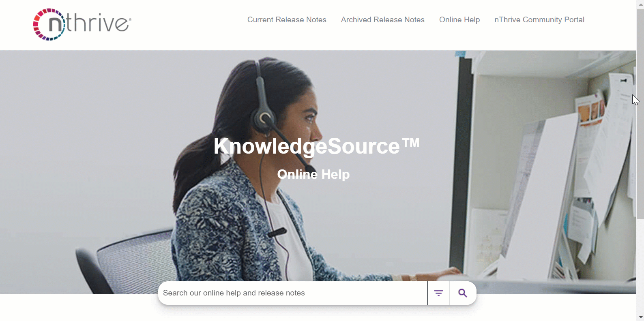Open the search filter icon
The image size is (644, 321).
tap(438, 293)
